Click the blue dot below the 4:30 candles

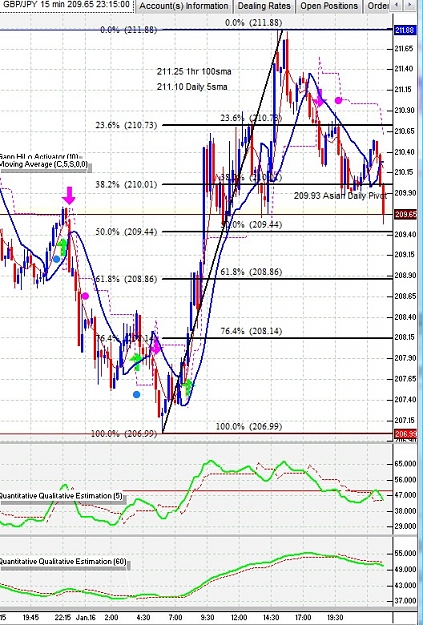[136, 395]
